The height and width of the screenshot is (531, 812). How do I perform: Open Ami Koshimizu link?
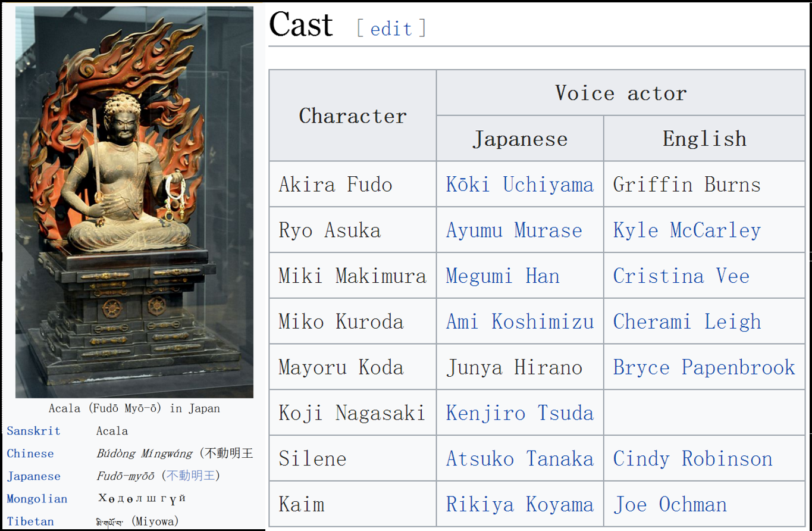click(x=520, y=322)
